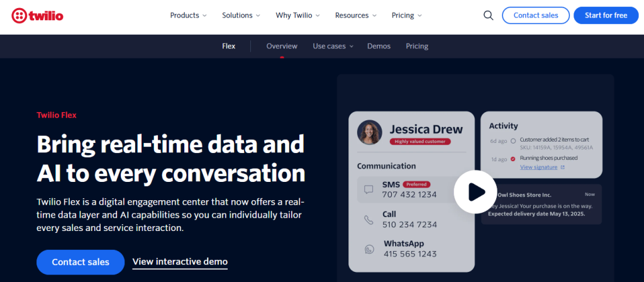Click the Start for free button
644x282 pixels.
point(606,16)
